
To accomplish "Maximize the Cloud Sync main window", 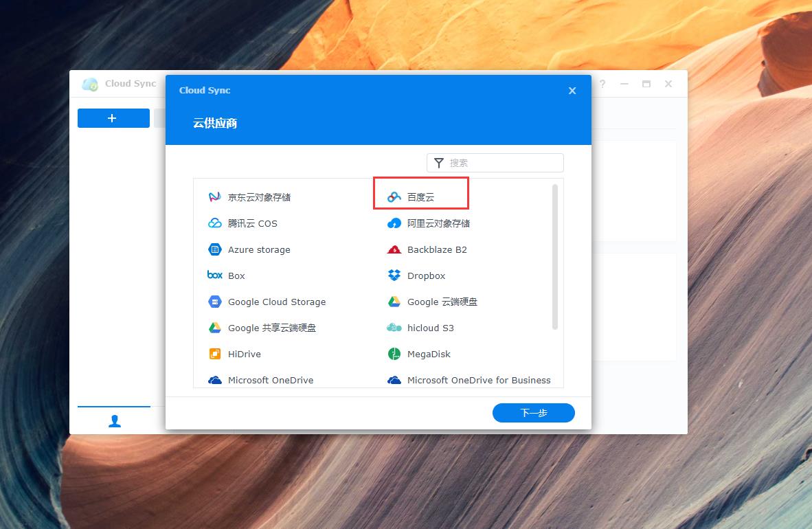I will [x=646, y=84].
